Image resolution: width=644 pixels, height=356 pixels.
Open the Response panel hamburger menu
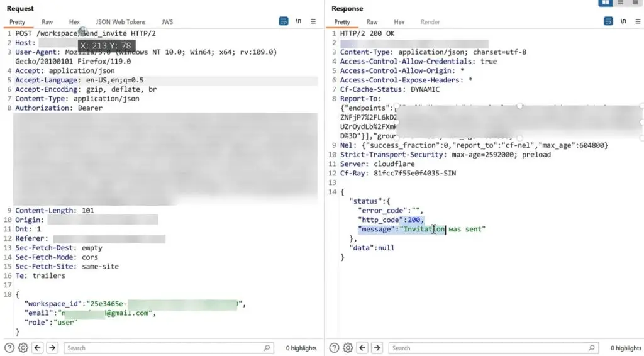638,21
